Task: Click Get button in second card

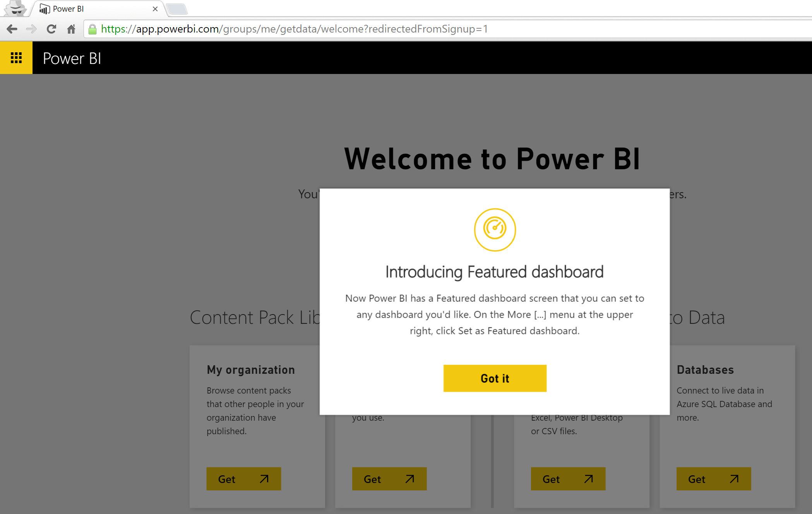Action: [389, 479]
